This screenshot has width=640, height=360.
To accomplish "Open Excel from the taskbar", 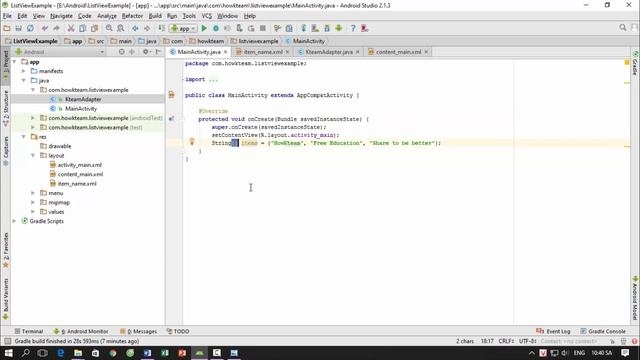I will coord(165,353).
